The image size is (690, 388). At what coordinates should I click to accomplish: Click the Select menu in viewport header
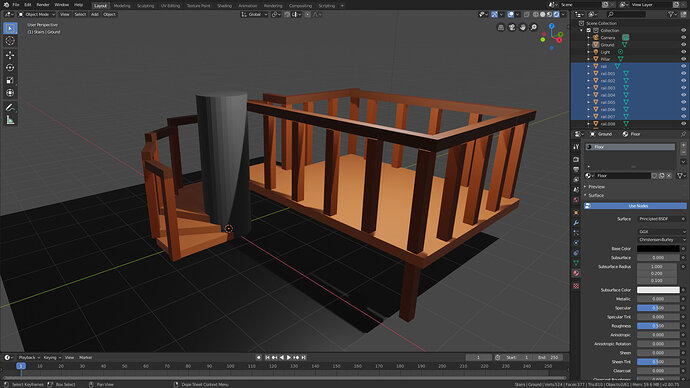pos(80,15)
